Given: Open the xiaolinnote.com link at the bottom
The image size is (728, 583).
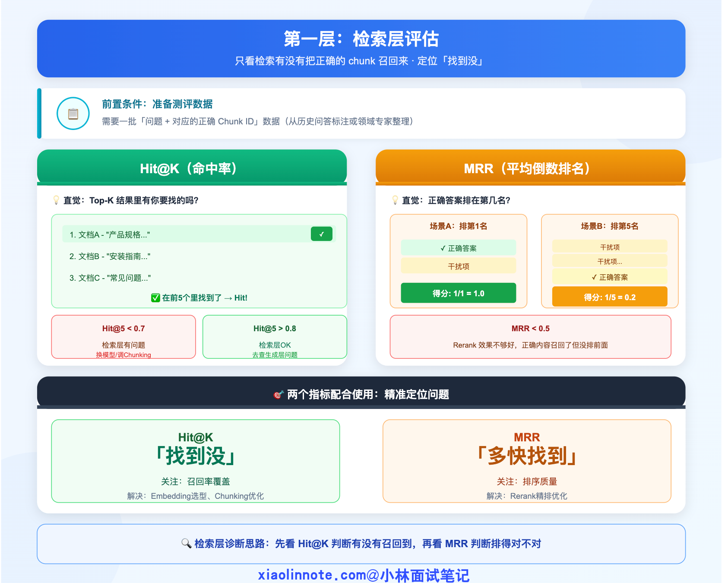Looking at the screenshot, I should point(363,575).
